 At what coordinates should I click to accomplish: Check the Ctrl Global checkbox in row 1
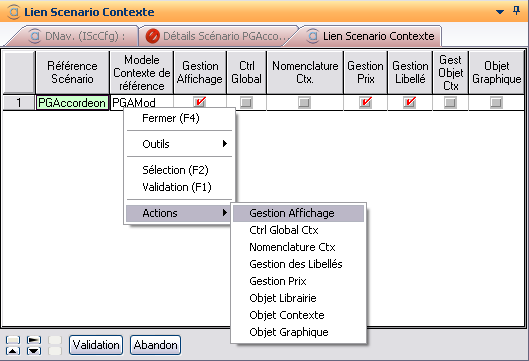246,102
